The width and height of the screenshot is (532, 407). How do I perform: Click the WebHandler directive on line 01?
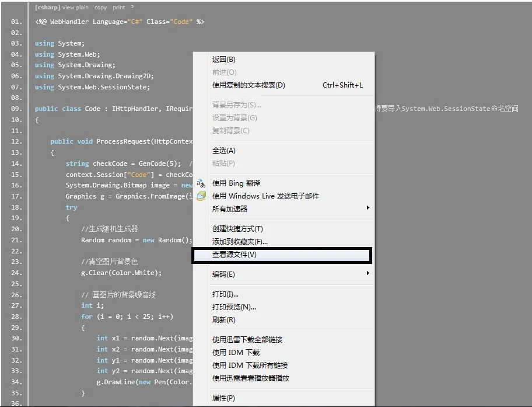[120, 22]
